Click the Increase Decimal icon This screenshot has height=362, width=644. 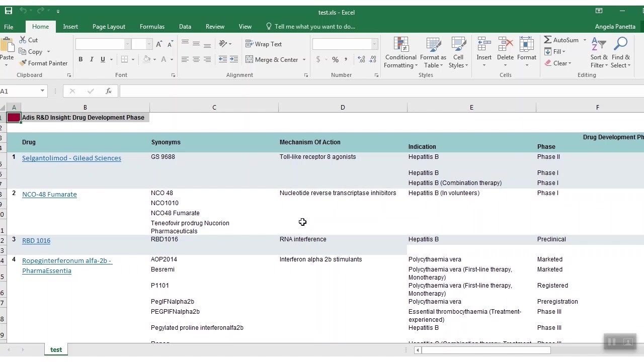[x=361, y=59]
